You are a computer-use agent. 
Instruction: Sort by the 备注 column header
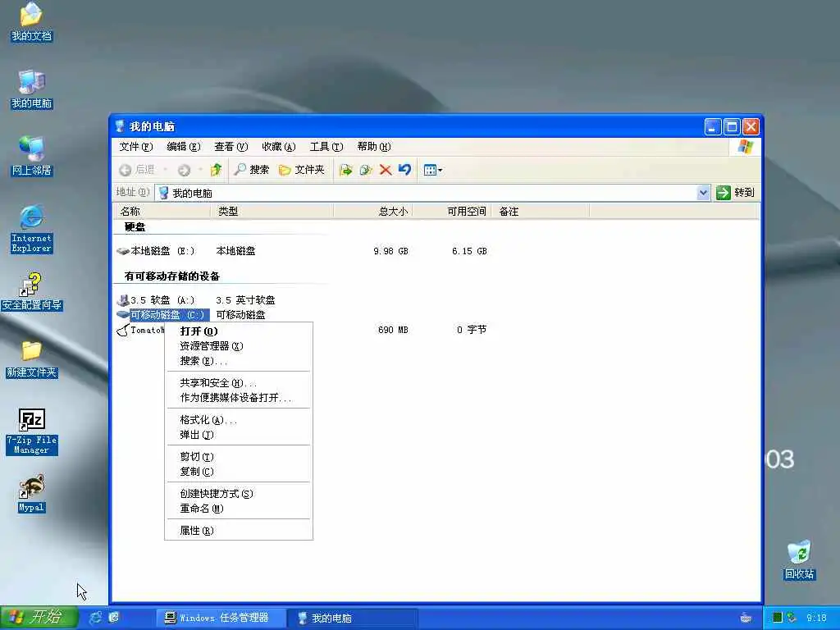pos(540,211)
